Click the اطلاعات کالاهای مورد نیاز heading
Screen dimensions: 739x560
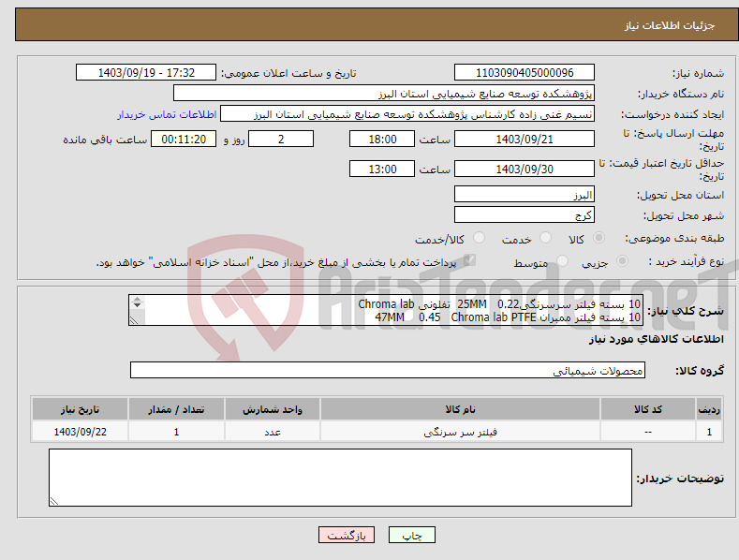(656, 339)
